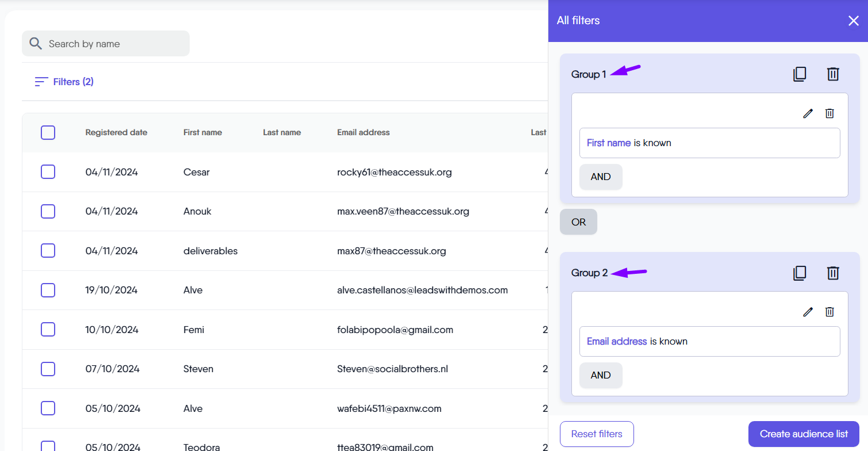Click the AND button in Group 1

pyautogui.click(x=601, y=177)
